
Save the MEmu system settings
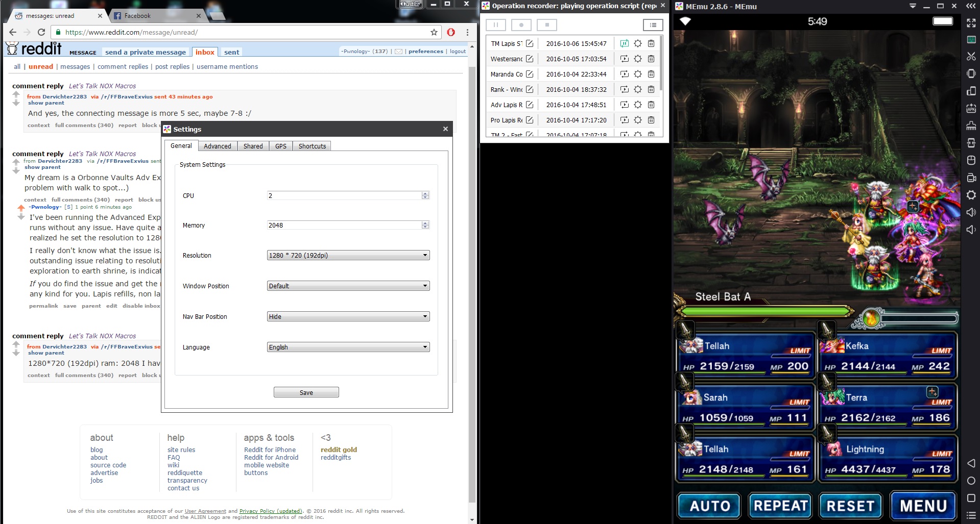306,392
